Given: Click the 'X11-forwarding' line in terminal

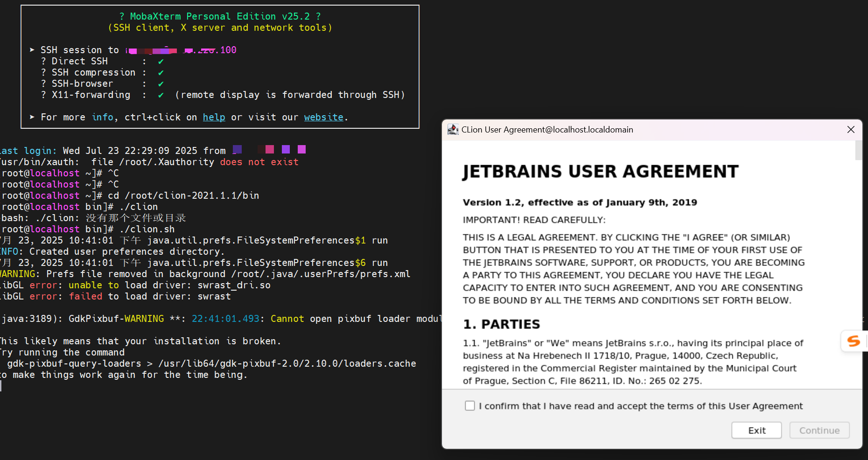Looking at the screenshot, I should tap(223, 95).
